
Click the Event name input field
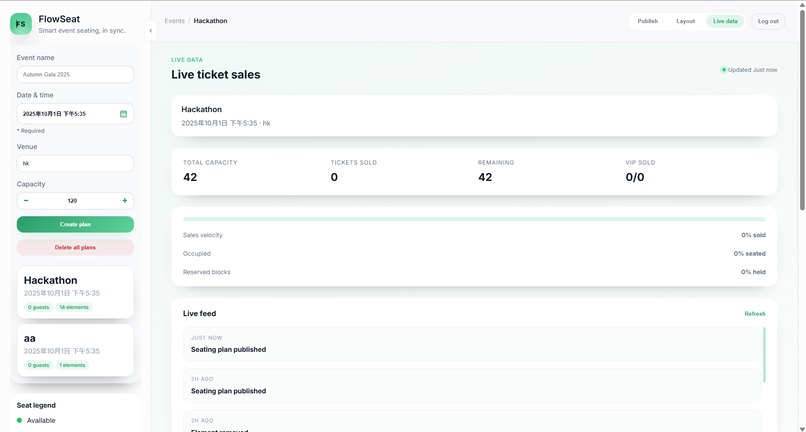[75, 75]
